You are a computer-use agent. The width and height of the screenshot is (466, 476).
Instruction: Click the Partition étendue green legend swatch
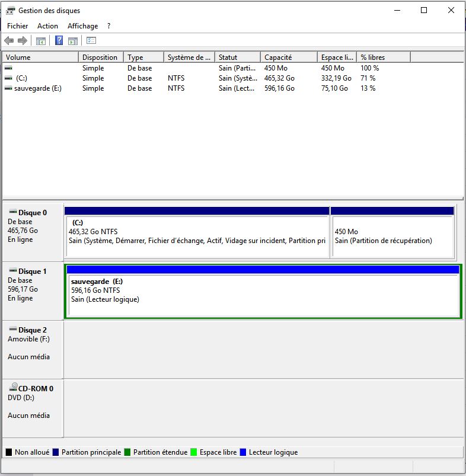(x=127, y=452)
